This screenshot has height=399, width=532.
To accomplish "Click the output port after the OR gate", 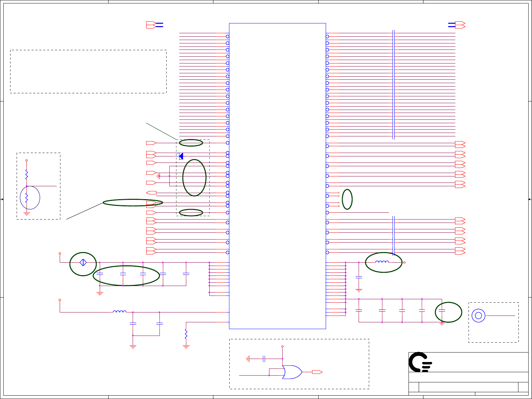I will 317,372.
